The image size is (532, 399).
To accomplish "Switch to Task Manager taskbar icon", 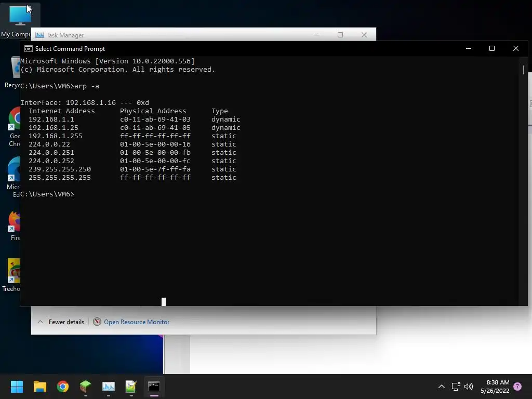I will pos(109,387).
